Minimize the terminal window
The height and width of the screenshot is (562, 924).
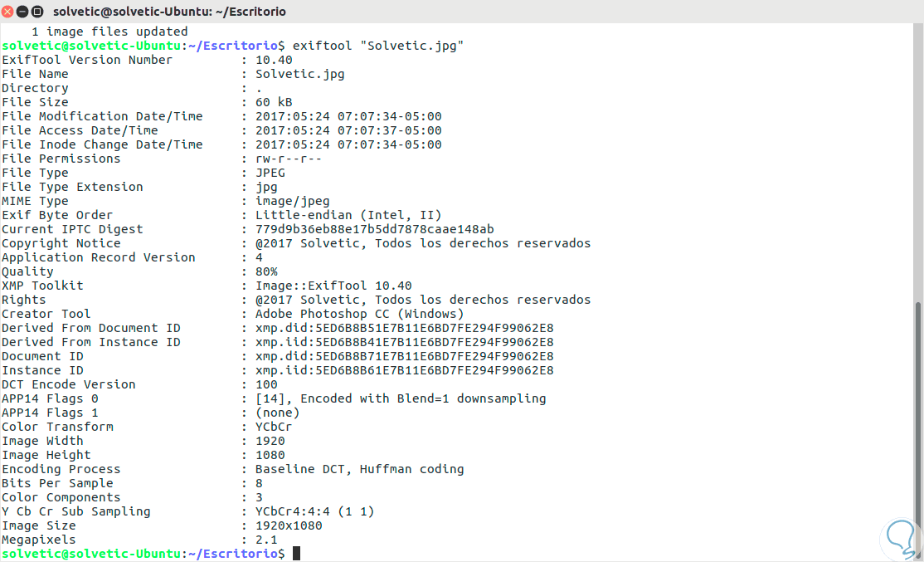click(x=23, y=11)
